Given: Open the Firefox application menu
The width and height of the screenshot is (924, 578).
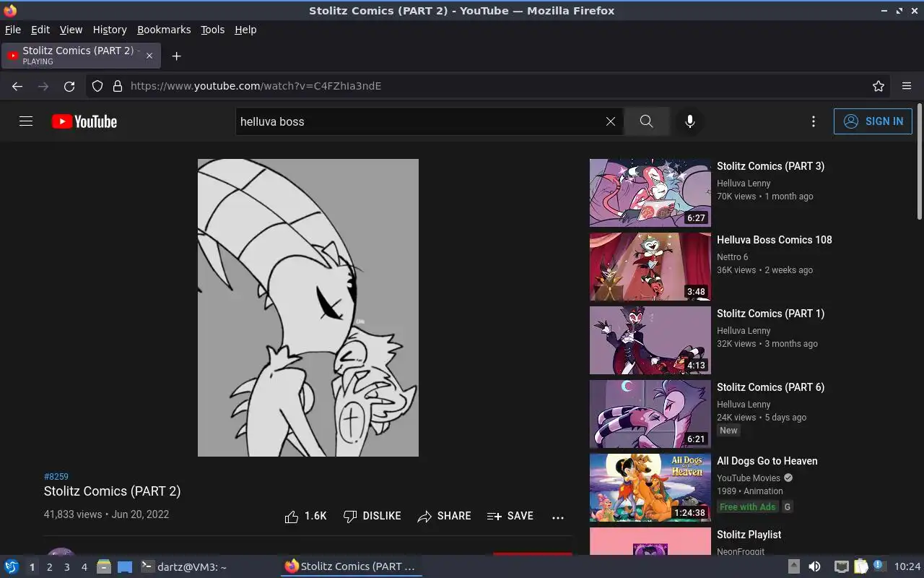Looking at the screenshot, I should pyautogui.click(x=907, y=86).
